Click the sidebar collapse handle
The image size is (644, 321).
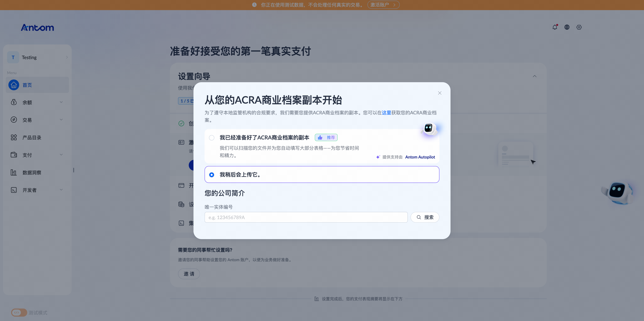74,170
